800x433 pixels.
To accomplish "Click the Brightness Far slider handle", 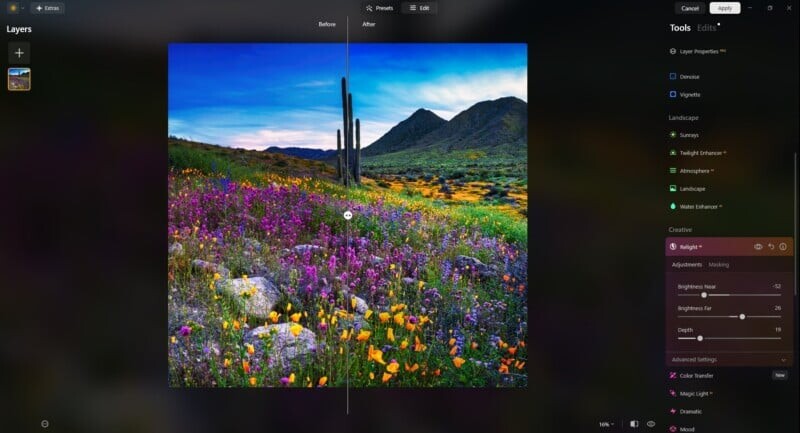I will coord(742,317).
